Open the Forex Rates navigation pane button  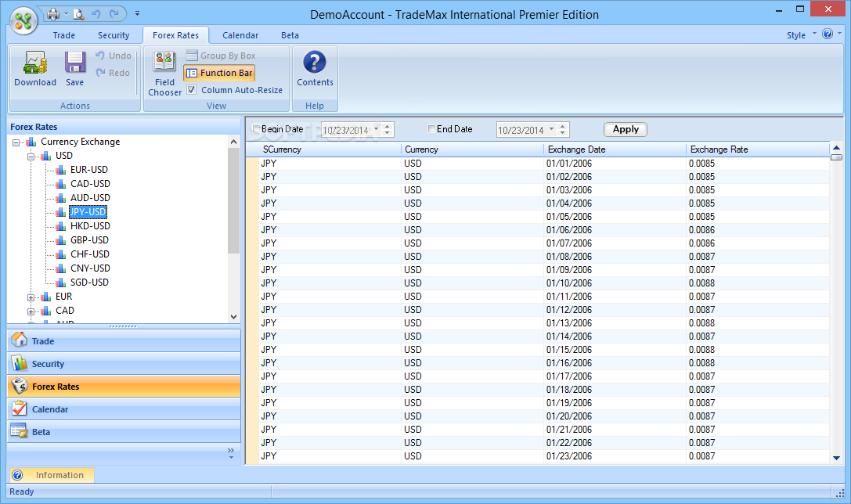[x=124, y=387]
